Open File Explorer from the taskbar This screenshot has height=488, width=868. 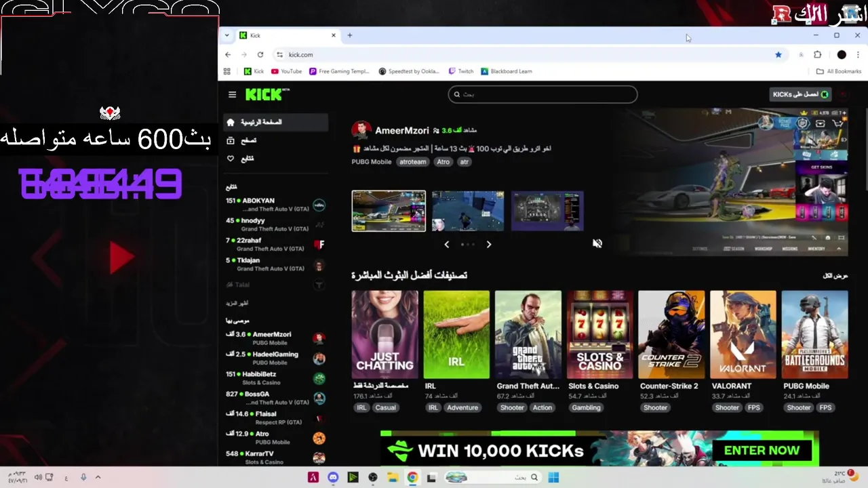[393, 477]
